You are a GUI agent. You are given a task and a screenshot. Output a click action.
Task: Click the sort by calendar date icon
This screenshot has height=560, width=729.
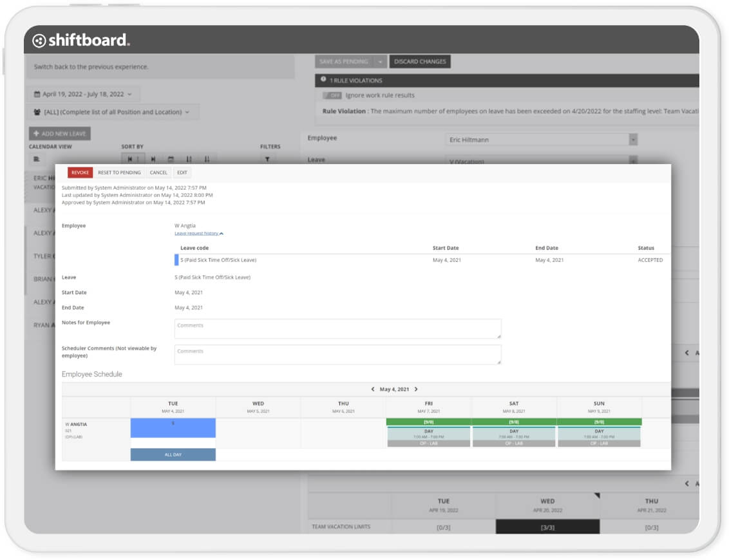click(171, 160)
